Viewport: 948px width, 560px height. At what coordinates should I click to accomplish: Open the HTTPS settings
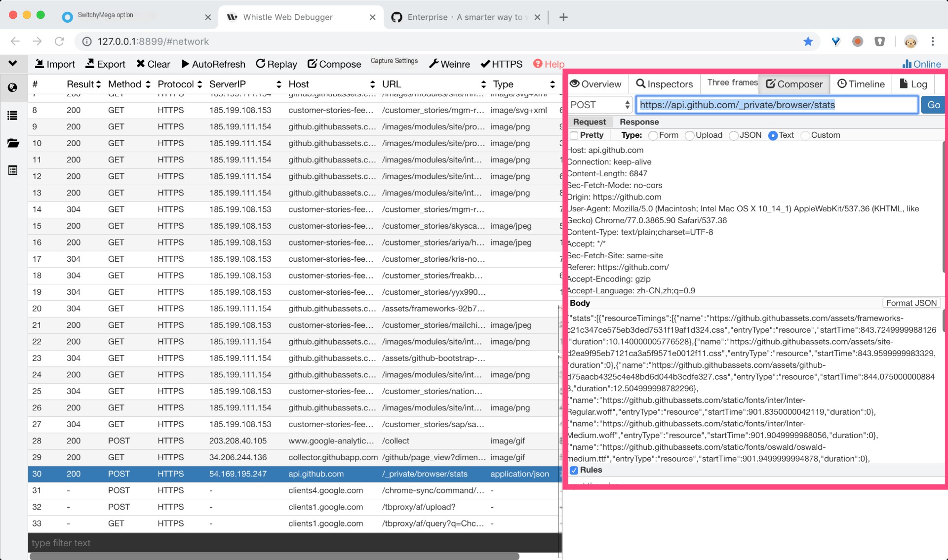[x=501, y=64]
